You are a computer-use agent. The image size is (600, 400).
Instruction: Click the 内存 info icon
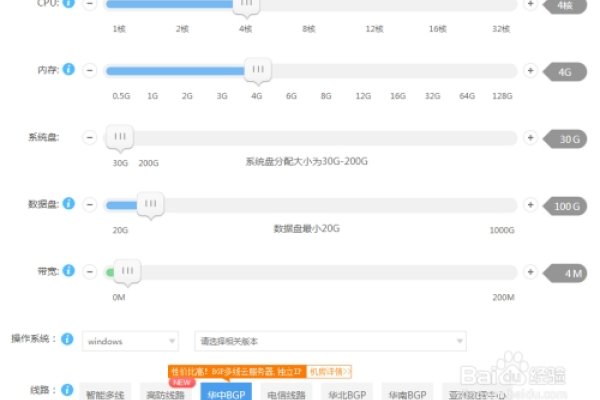point(68,69)
